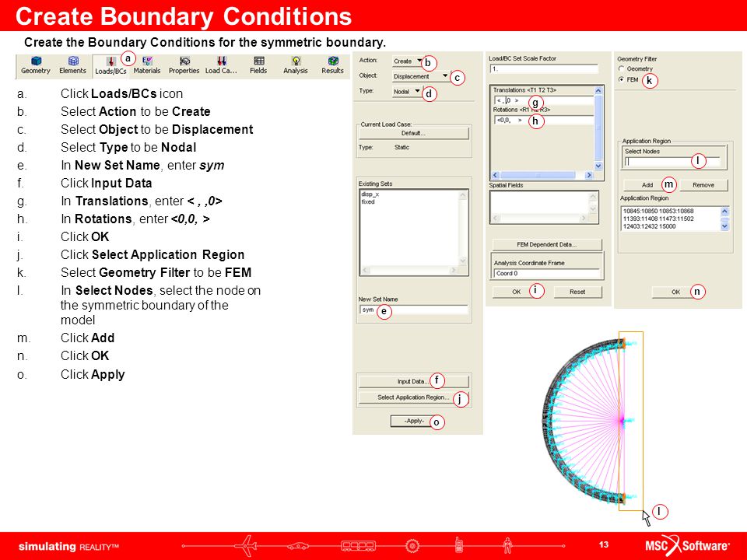
Task: Click horizontal scrollbar of translations box
Action: (x=538, y=175)
